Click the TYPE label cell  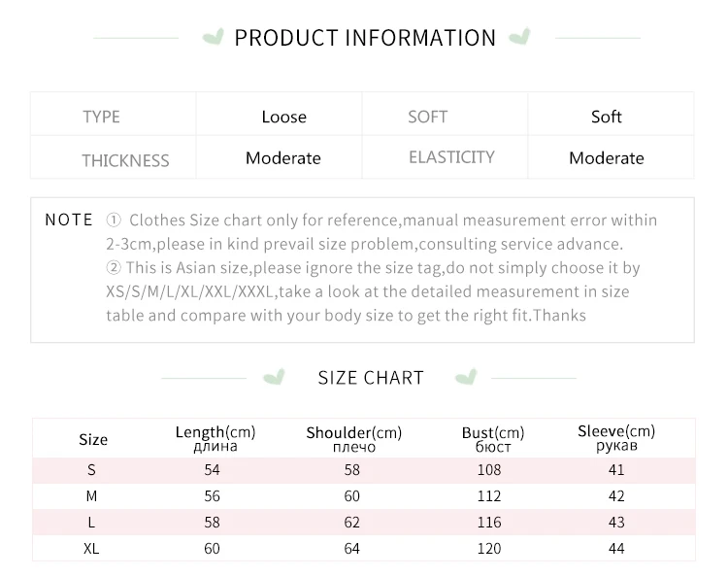pyautogui.click(x=102, y=117)
